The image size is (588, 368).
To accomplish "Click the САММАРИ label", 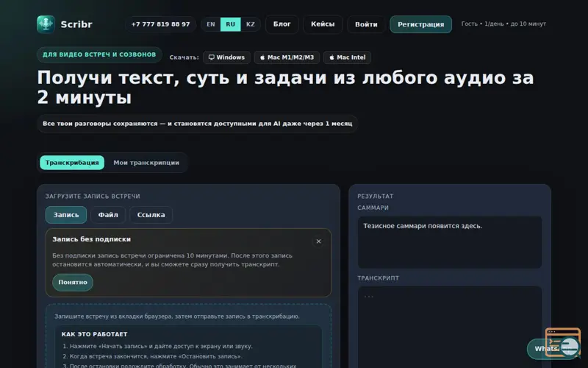I will point(373,208).
